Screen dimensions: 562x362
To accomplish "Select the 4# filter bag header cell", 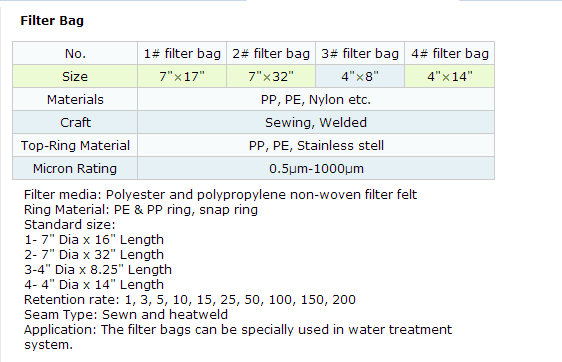I will (x=450, y=53).
